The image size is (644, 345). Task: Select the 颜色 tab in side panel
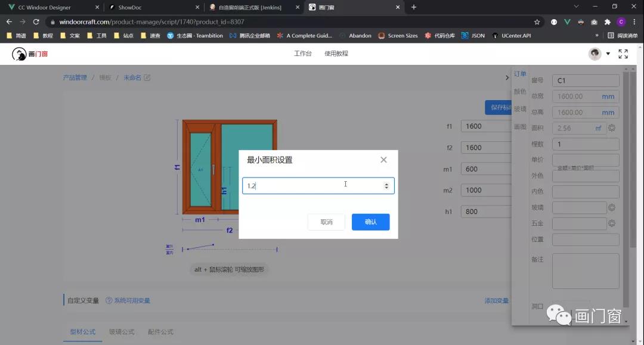click(520, 92)
